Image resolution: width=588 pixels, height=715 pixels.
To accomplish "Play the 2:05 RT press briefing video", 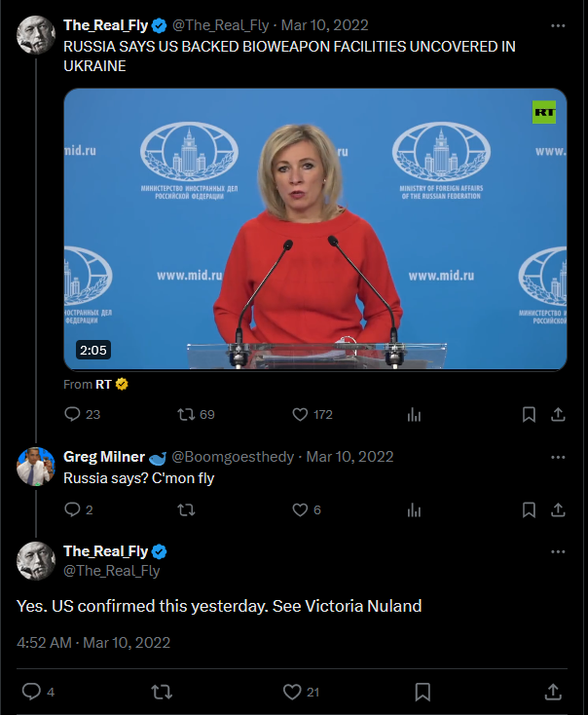I will pyautogui.click(x=314, y=229).
